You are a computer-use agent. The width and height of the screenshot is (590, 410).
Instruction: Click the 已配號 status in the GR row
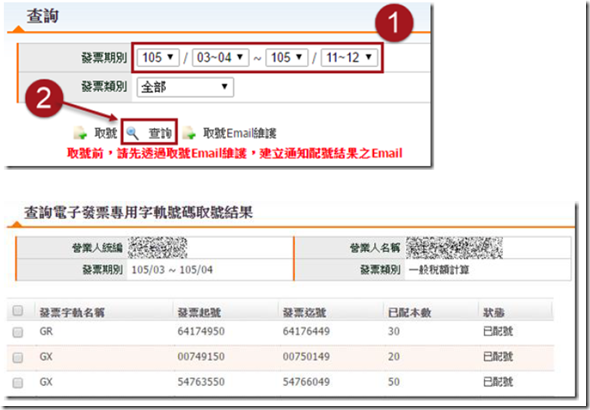pyautogui.click(x=498, y=331)
